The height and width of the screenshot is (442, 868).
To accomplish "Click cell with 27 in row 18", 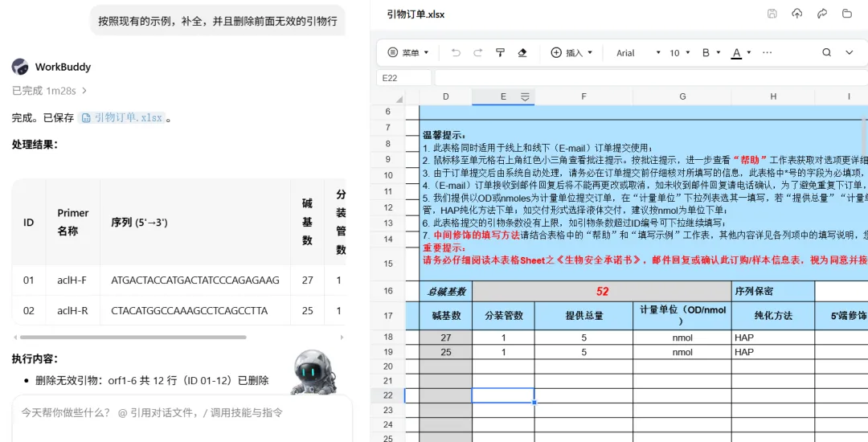I will pyautogui.click(x=445, y=338).
